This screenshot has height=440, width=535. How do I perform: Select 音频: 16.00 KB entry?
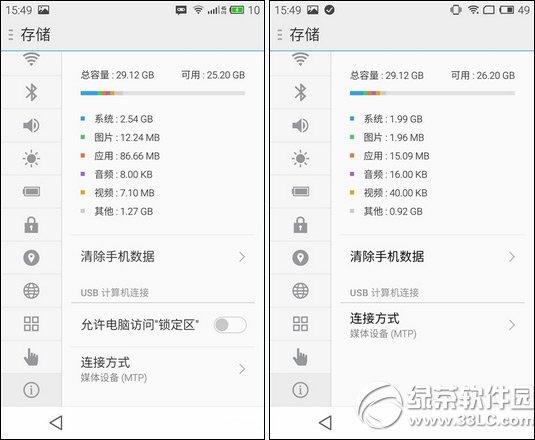[x=389, y=174]
